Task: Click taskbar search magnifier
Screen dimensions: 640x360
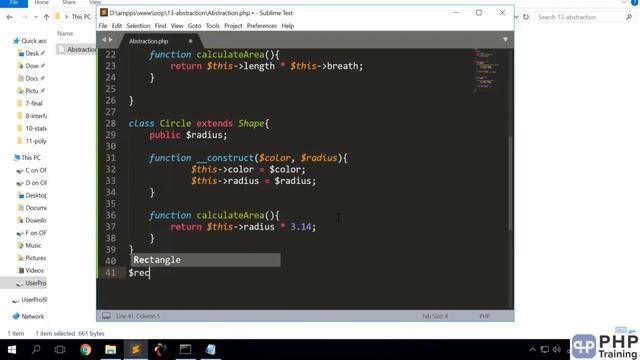Action: point(36,349)
